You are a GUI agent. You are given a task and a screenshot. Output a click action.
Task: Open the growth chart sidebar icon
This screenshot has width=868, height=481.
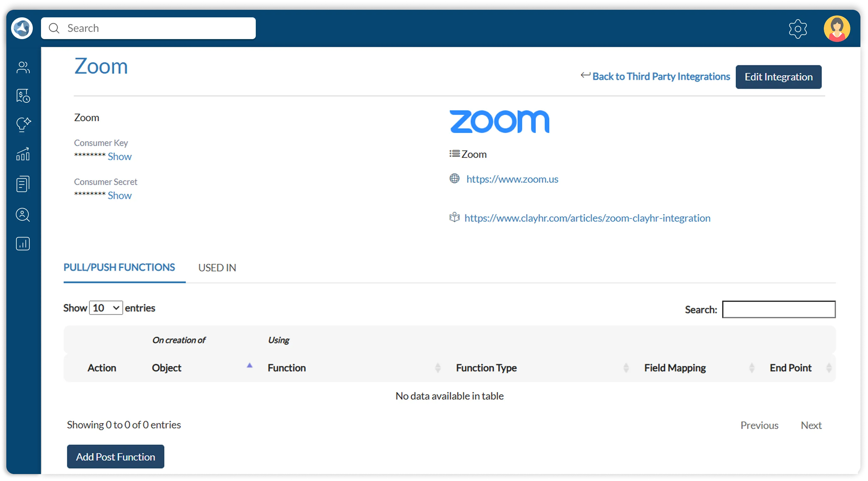pos(23,154)
